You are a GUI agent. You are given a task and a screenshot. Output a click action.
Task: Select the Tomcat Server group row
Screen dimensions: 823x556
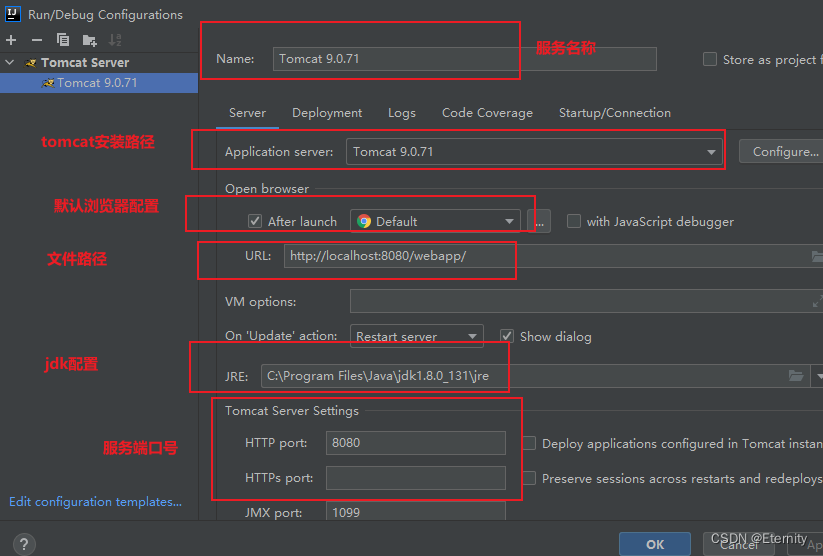pos(99,62)
